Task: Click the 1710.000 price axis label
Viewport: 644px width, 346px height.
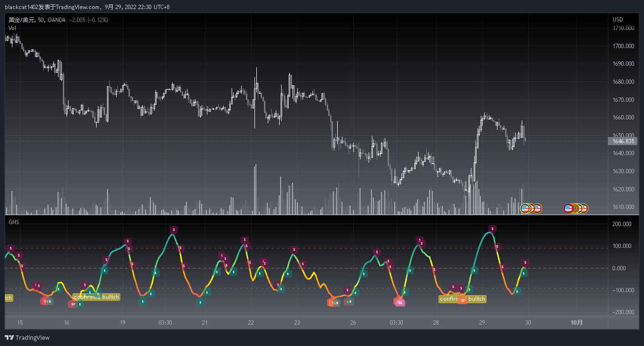Action: click(624, 28)
